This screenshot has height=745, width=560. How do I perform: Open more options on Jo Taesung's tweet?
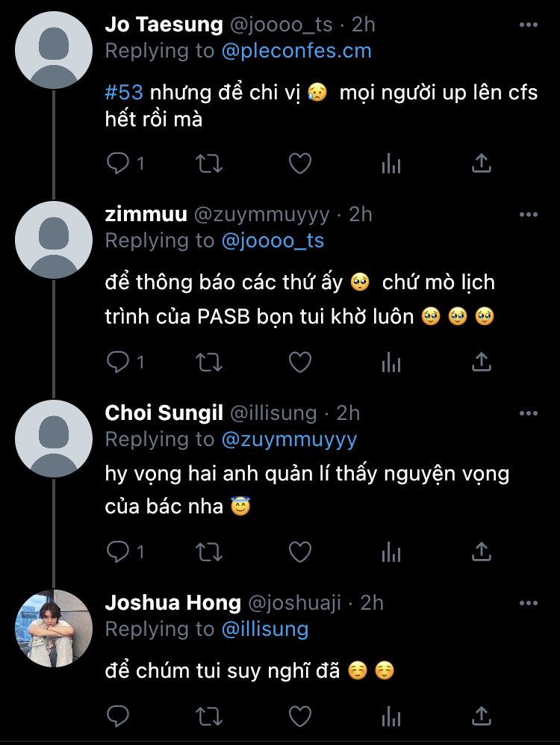528,25
